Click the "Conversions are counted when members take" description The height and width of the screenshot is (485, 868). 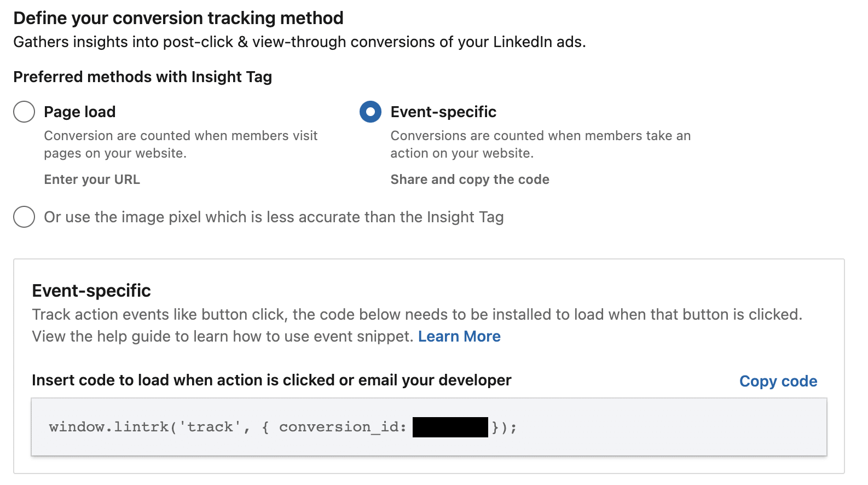(541, 145)
